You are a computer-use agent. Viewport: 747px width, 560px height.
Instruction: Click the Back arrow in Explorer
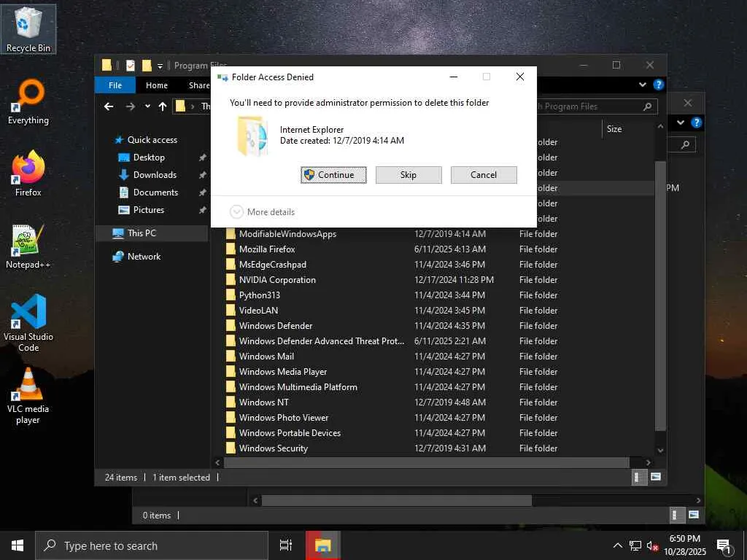[x=109, y=106]
